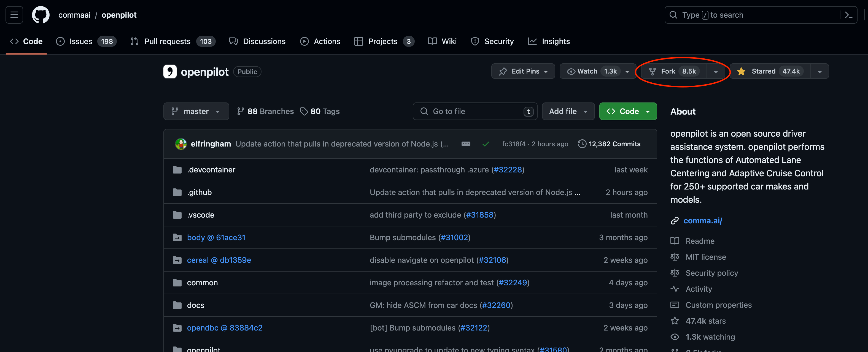The width and height of the screenshot is (868, 352).
Task: Open the commaai owner link
Action: click(x=74, y=15)
